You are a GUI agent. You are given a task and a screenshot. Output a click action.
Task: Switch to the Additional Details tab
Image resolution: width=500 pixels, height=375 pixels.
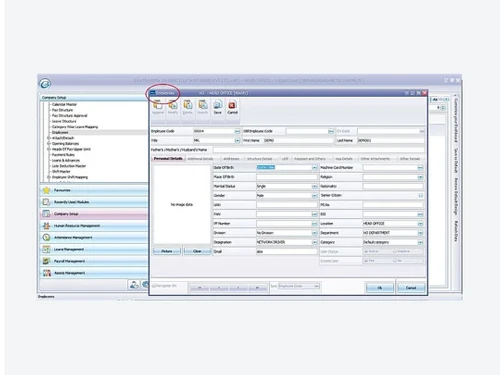coord(200,159)
